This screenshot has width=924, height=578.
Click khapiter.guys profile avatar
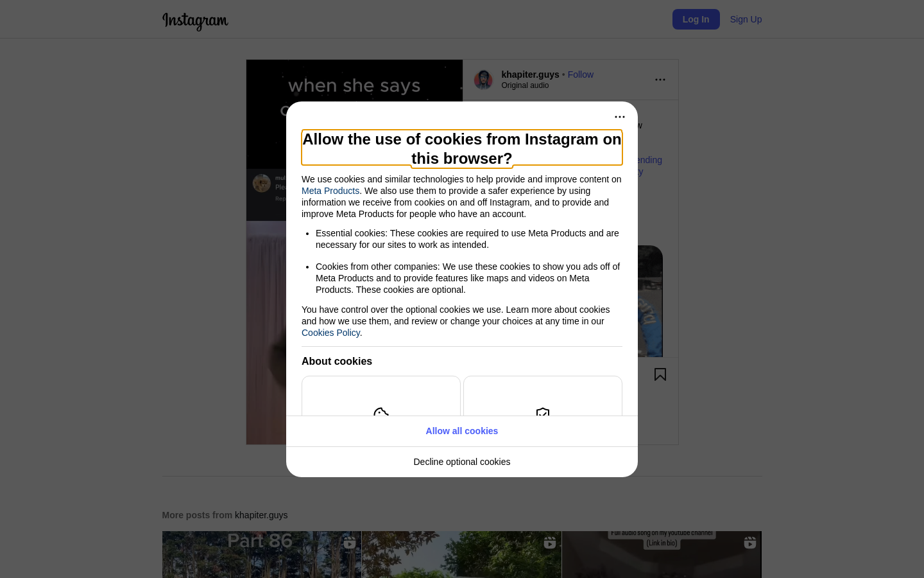483,80
